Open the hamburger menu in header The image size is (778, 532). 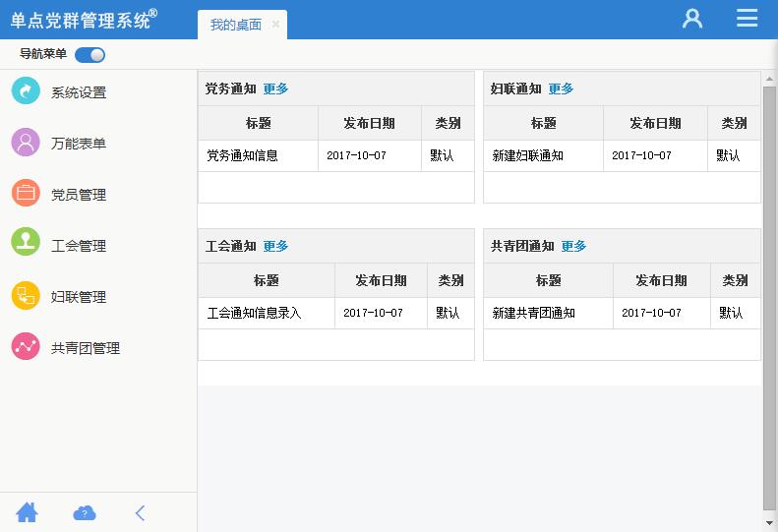[747, 19]
